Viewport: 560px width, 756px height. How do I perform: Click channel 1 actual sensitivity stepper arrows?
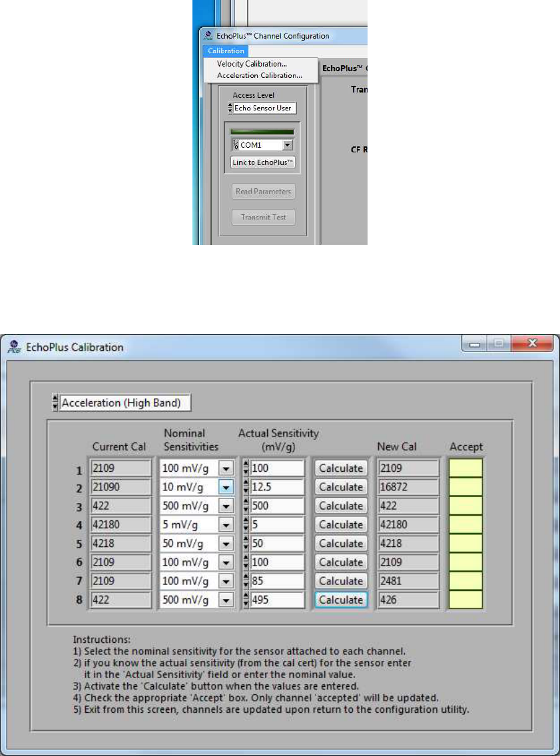point(246,468)
